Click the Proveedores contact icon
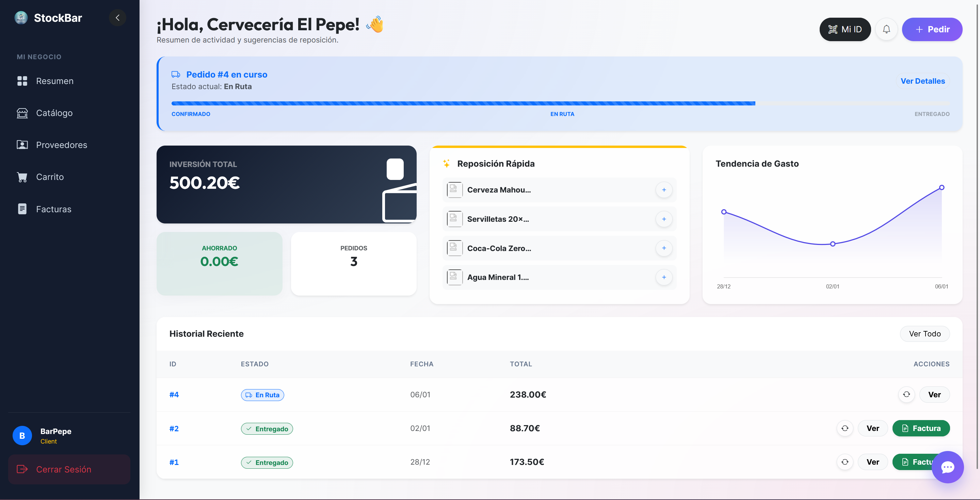 click(22, 145)
